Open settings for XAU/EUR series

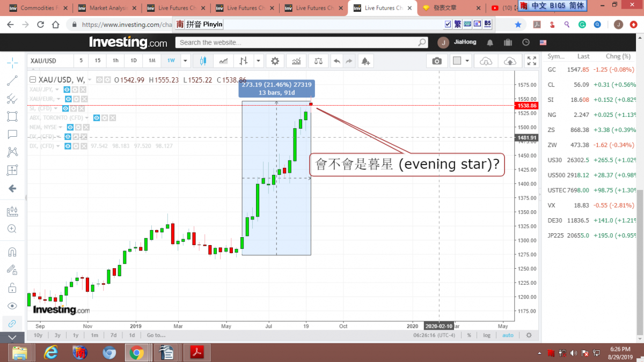click(76, 99)
